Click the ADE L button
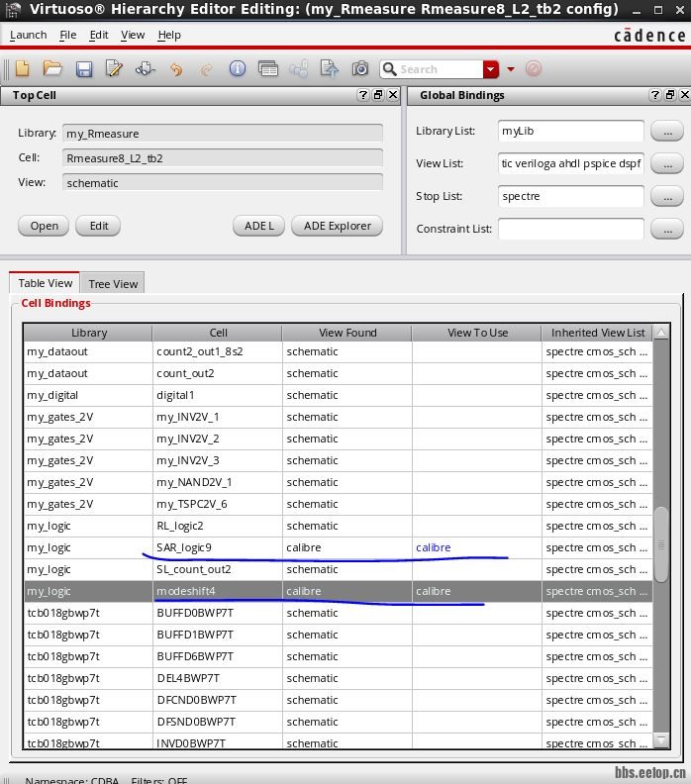Viewport: 691px width, 784px height. pos(259,226)
